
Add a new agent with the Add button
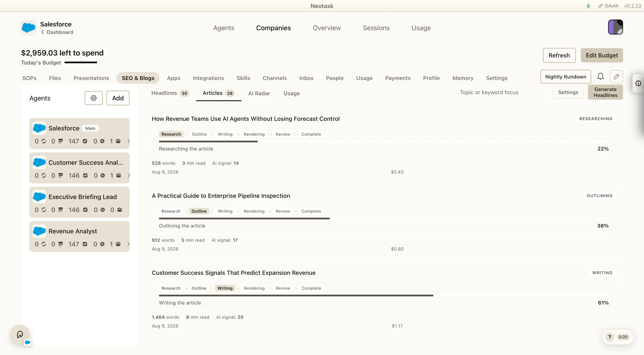coord(118,98)
